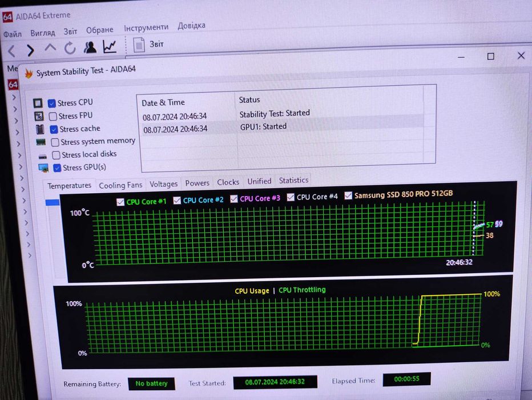
Task: Go back with the left arrow toolbar icon
Action: [12, 51]
